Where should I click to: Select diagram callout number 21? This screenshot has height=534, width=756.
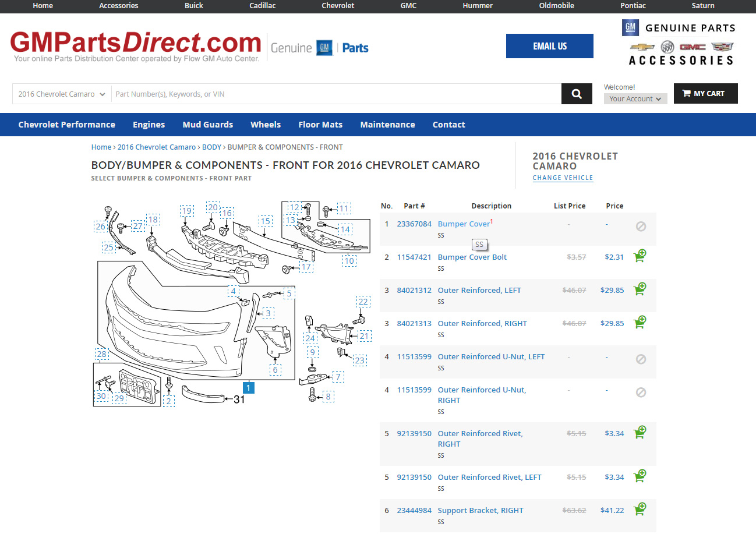click(364, 336)
